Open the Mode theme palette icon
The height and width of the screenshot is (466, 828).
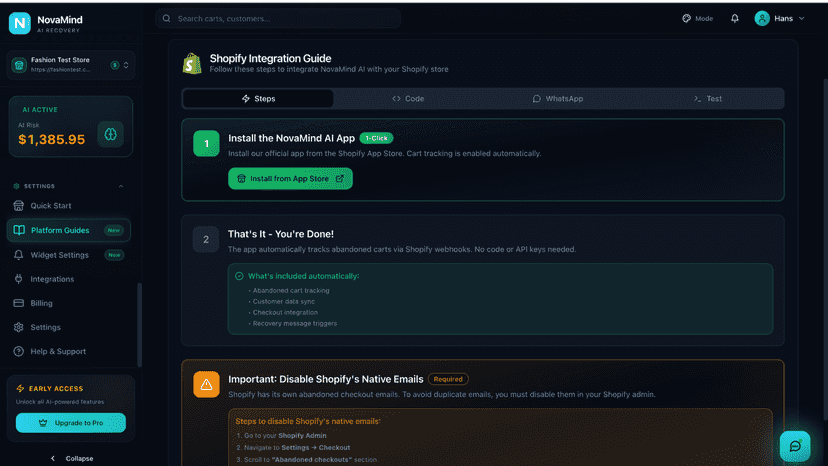(686, 18)
